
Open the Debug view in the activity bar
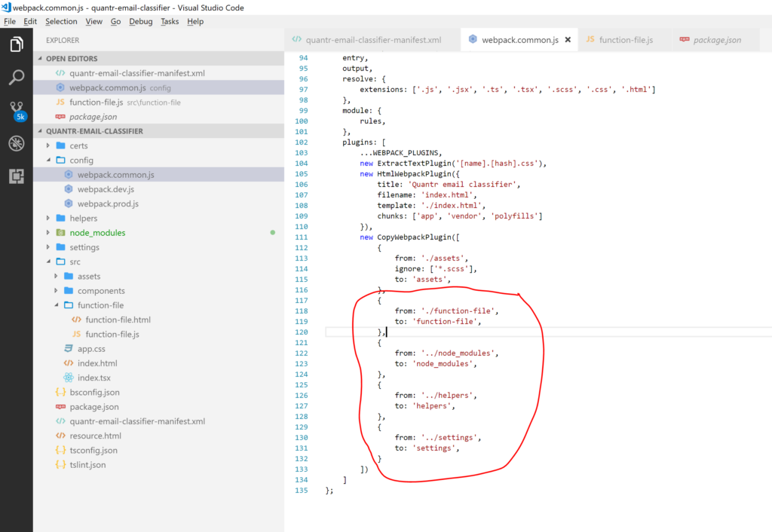17,143
